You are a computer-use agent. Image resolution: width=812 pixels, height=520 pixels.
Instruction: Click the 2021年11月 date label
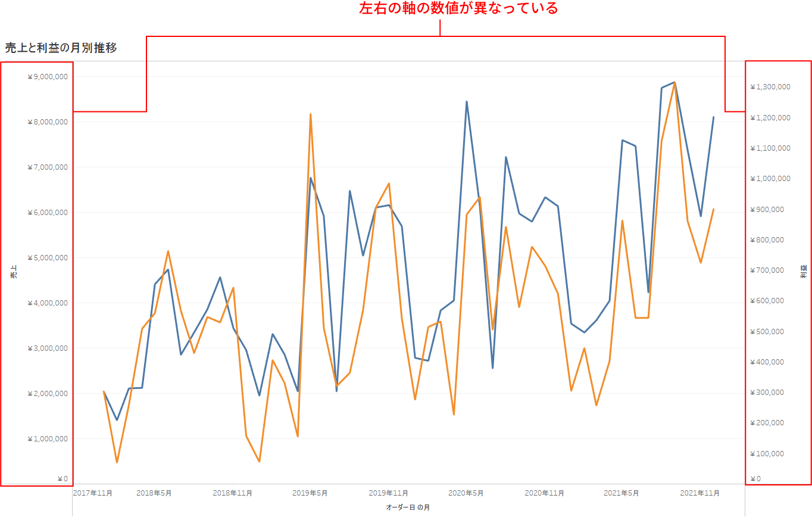(x=699, y=493)
